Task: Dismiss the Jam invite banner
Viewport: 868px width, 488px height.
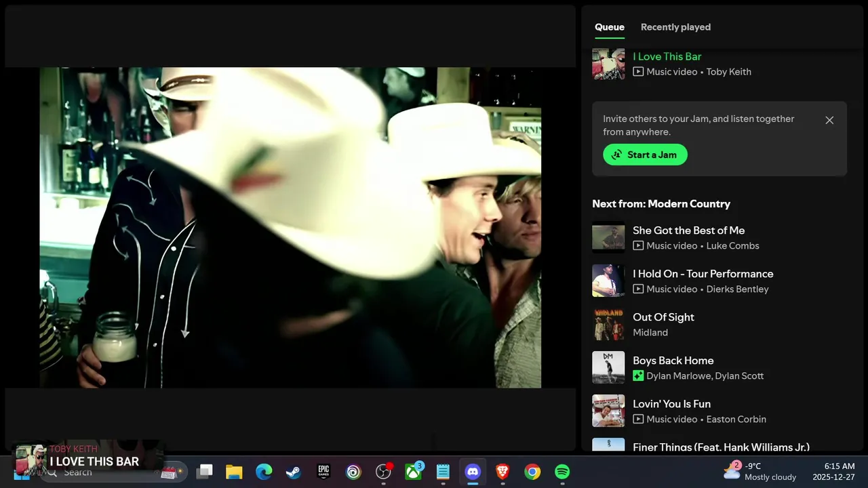Action: pyautogui.click(x=829, y=120)
